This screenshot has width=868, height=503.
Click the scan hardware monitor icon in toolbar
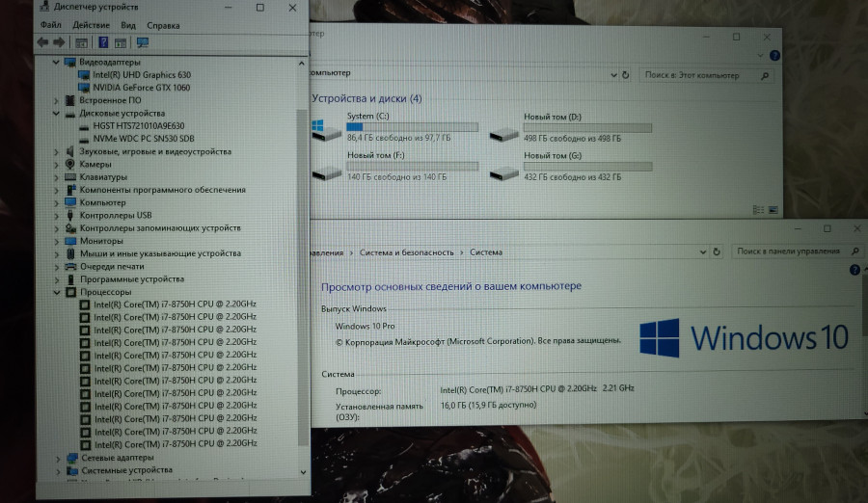click(143, 42)
